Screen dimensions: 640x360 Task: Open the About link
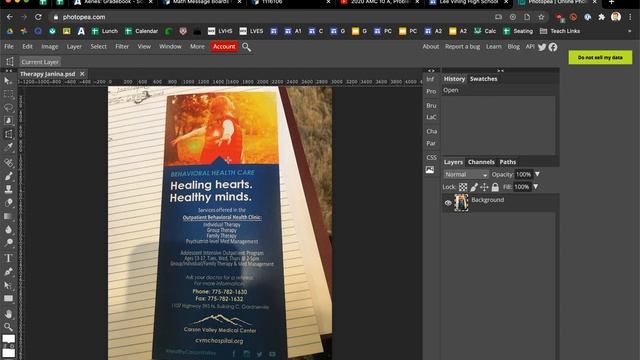431,47
